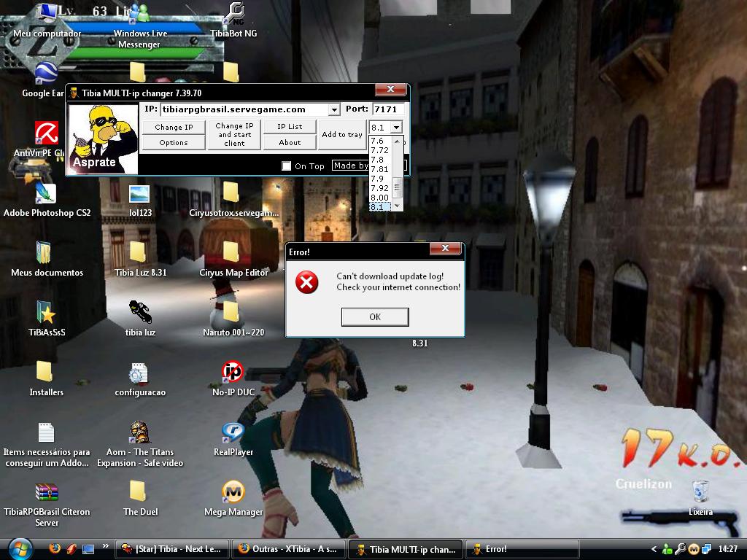Click the network icon in the system tray
Viewport: 747px width, 560px height.
click(x=706, y=549)
